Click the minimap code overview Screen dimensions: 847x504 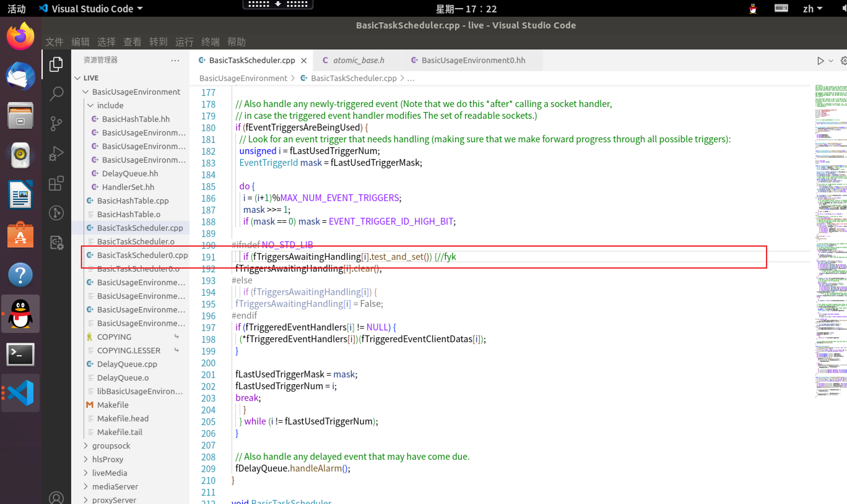point(830,238)
